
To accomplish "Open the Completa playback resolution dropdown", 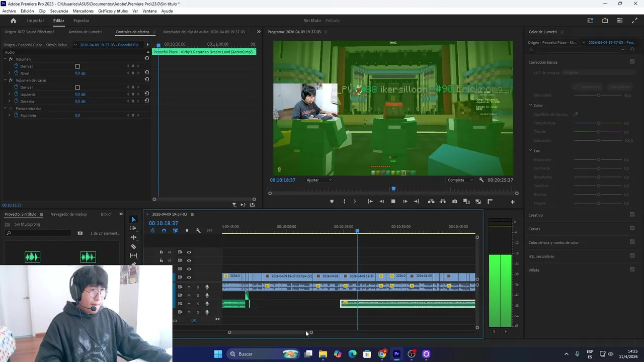I will click(460, 180).
